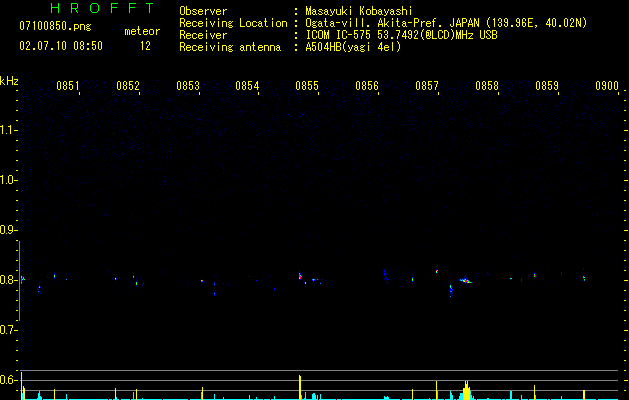Click the 0851 time marker
Viewport: 629px width, 400px height.
(x=67, y=86)
